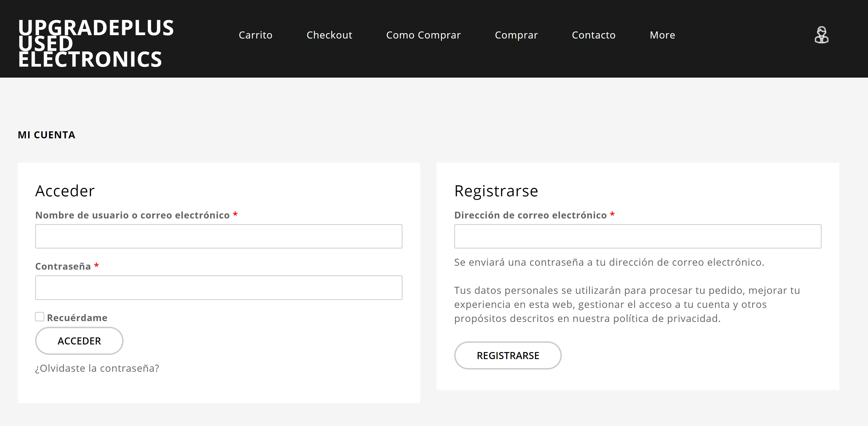
Task: Click the política de privacidad text
Action: [666, 318]
